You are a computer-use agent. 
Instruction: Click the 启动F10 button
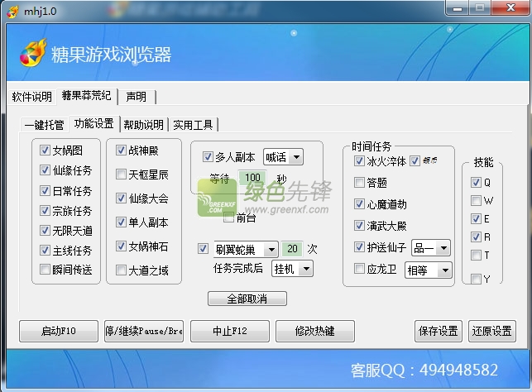(x=59, y=331)
